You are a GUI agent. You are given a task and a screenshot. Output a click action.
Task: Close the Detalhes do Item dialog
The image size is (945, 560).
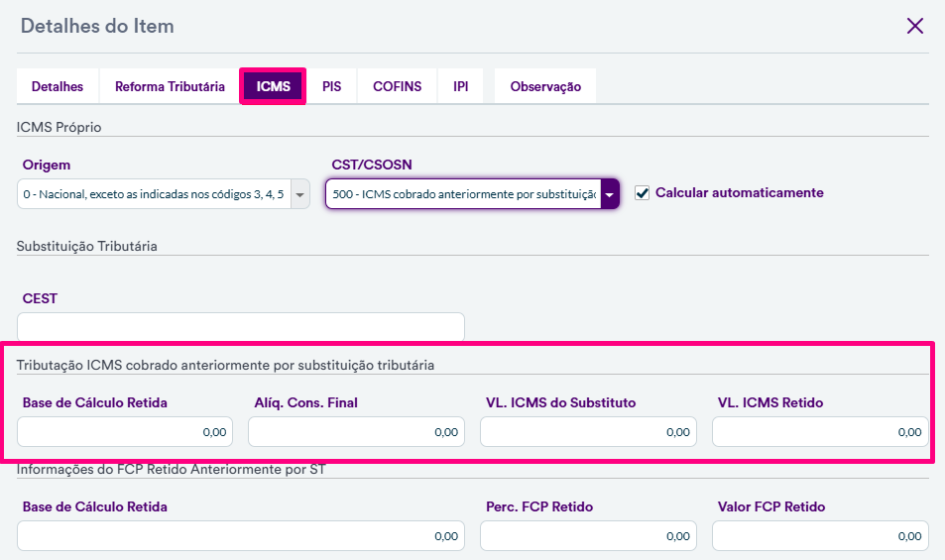tap(914, 27)
